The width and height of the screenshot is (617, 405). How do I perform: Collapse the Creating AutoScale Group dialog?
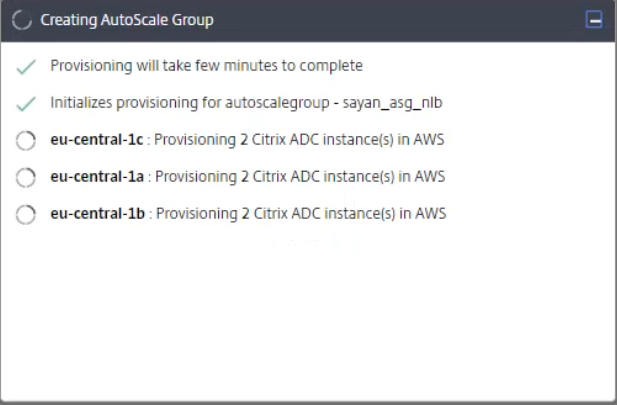click(594, 20)
